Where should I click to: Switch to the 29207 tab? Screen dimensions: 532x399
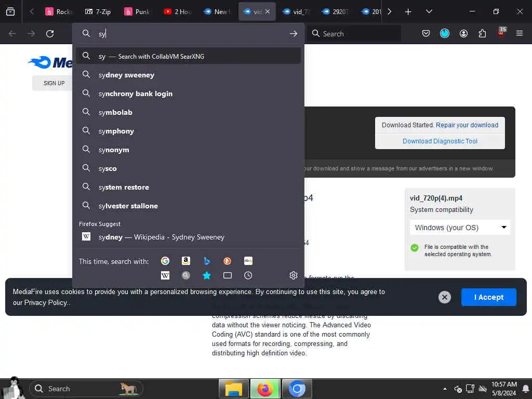coord(335,12)
